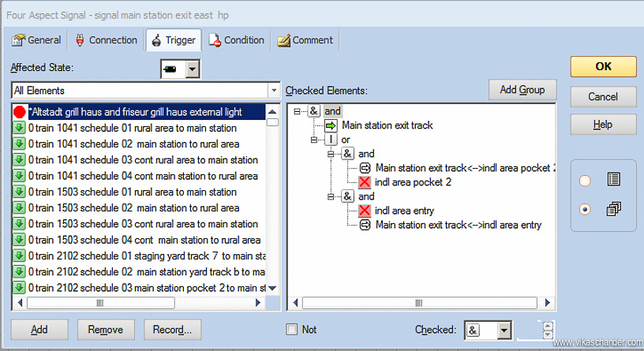
Task: Enable the Not checkbox
Action: tap(292, 329)
